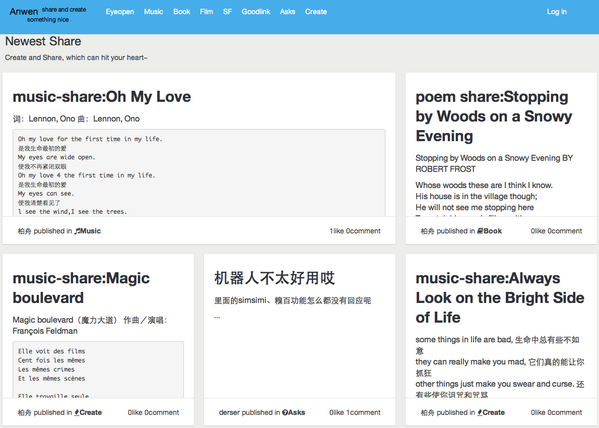Viewport: 599px width, 428px height.
Task: Click author 柏舟 in Bright Side footer
Action: [427, 412]
